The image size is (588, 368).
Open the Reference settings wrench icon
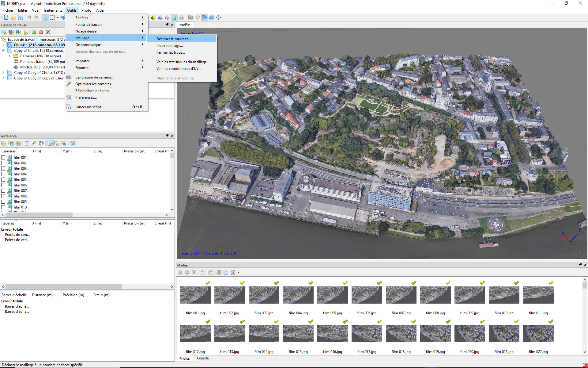pyautogui.click(x=73, y=143)
